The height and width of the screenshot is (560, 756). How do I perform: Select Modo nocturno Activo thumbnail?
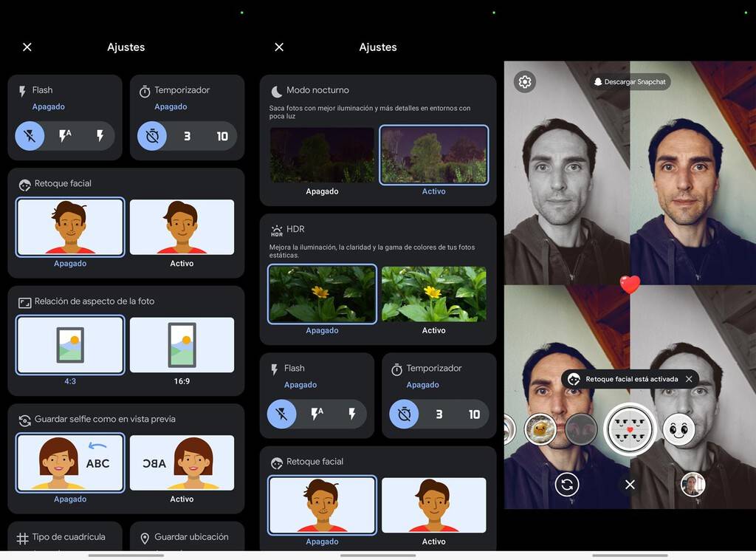point(434,155)
